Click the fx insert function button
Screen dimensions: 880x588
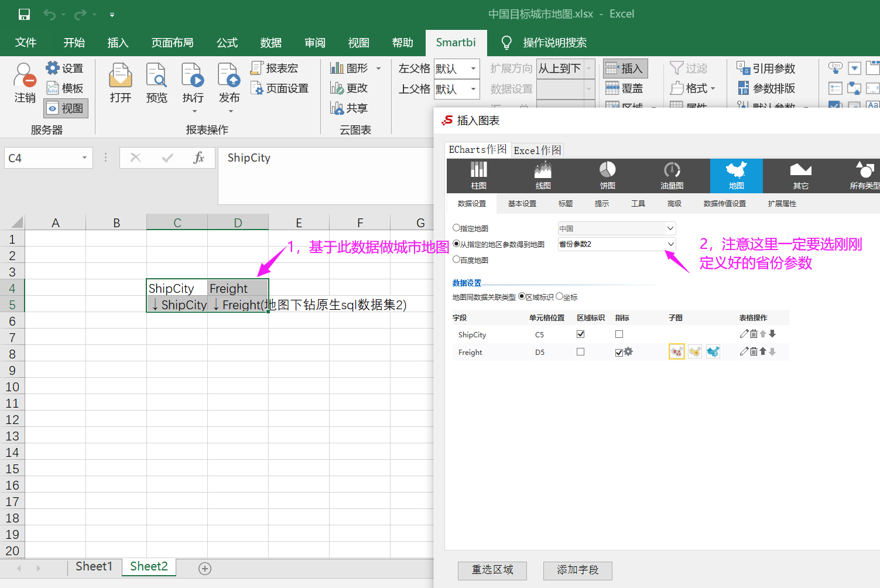(198, 158)
